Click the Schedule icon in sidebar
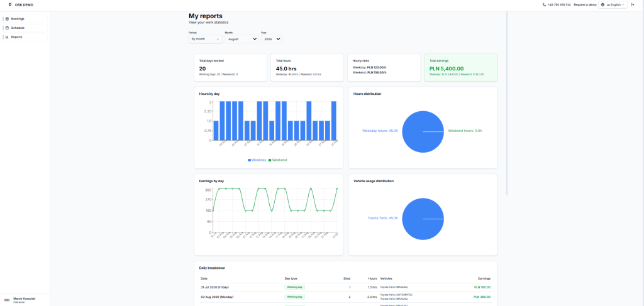This screenshot has height=306, width=644. [x=7, y=28]
